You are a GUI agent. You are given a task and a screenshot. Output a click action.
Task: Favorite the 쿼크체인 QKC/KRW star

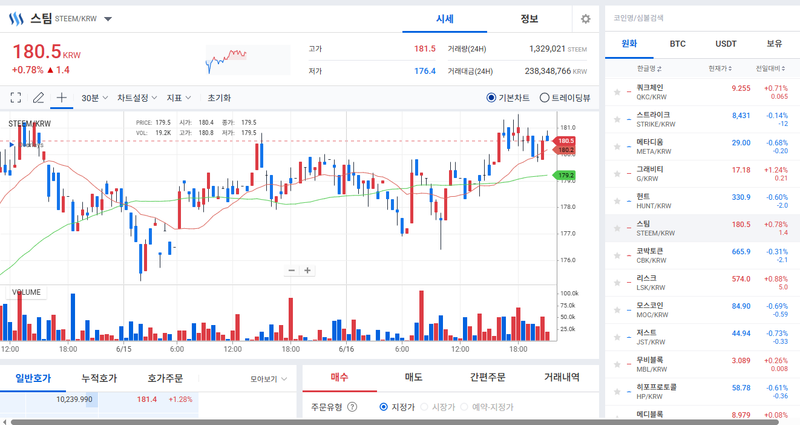(x=617, y=92)
